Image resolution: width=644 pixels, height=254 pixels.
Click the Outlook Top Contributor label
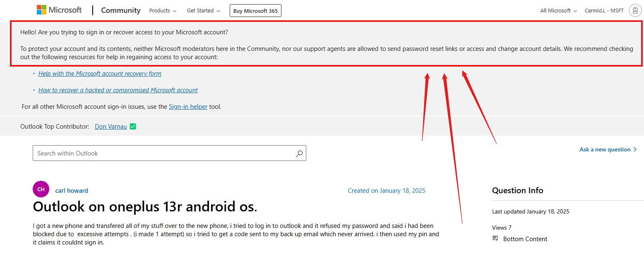(55, 127)
